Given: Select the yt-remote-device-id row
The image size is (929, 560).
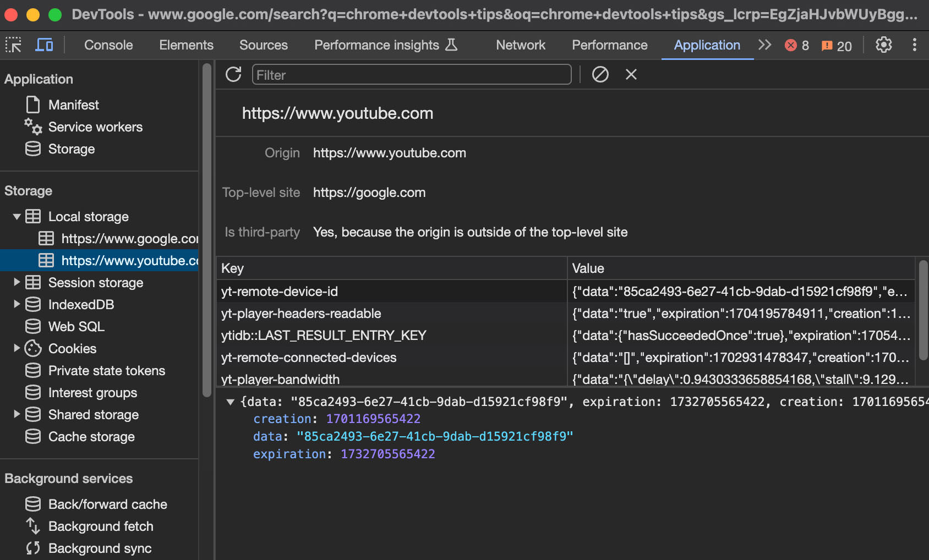Looking at the screenshot, I should coord(566,291).
